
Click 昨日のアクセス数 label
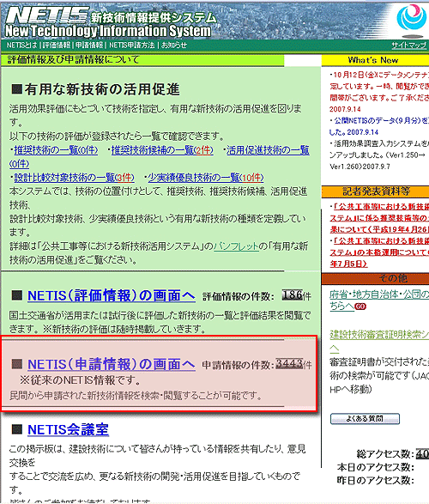coord(376,481)
